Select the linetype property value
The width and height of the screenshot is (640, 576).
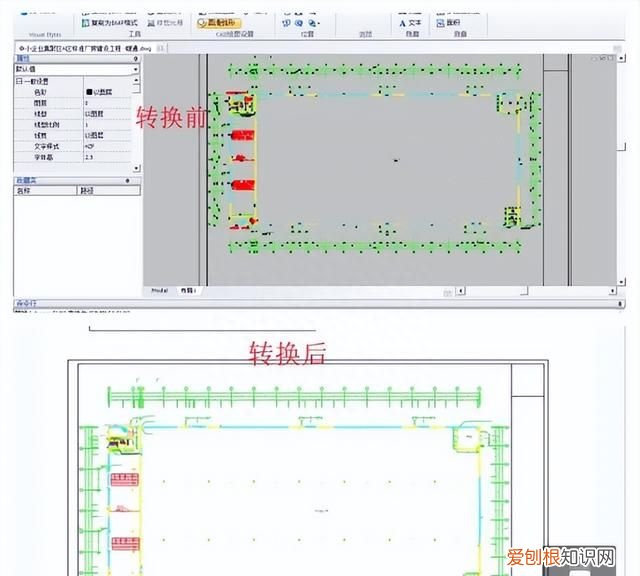(x=94, y=114)
